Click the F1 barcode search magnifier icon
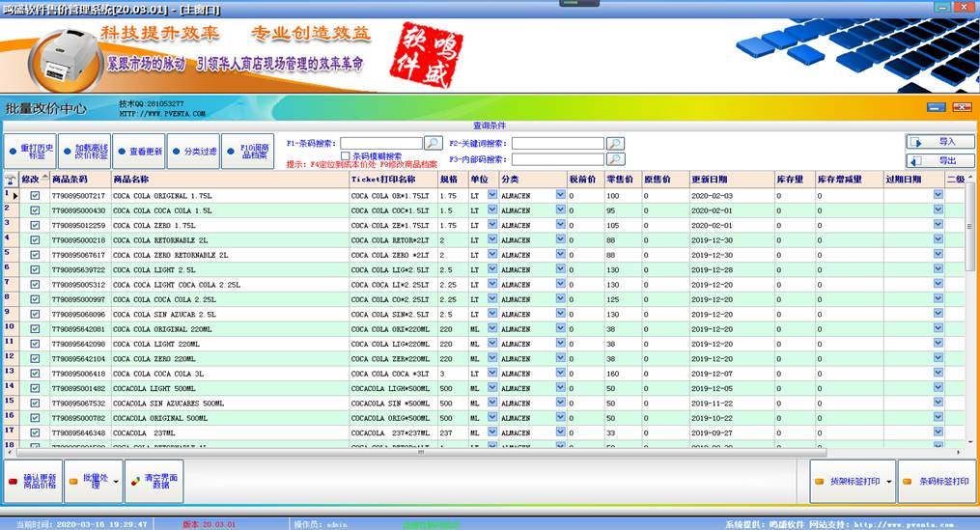The image size is (980, 530). point(434,143)
